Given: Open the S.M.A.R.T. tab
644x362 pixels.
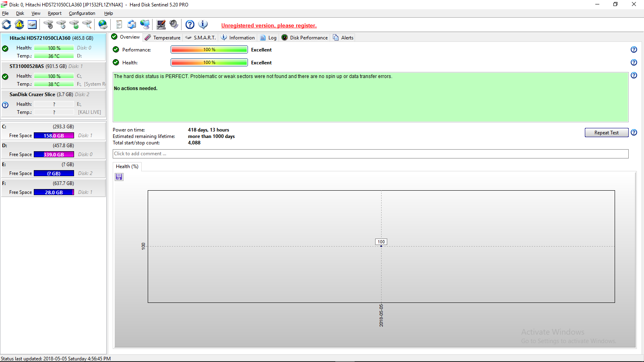Looking at the screenshot, I should [x=200, y=38].
